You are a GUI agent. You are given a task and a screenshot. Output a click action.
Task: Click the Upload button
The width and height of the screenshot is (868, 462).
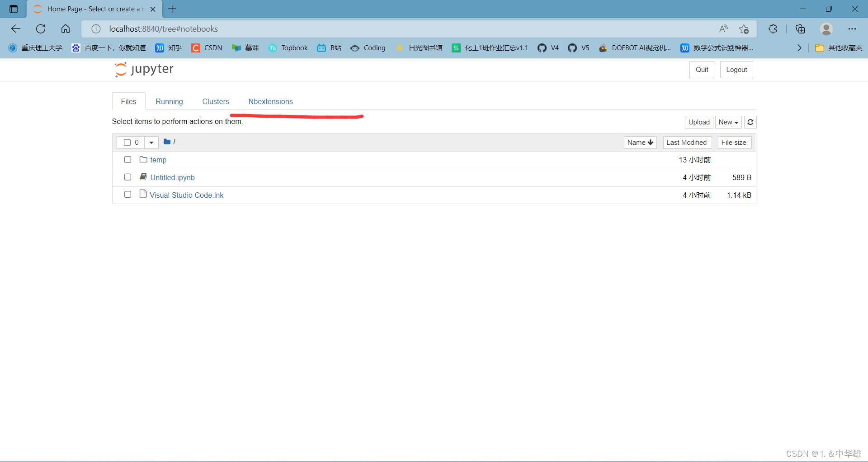point(699,122)
